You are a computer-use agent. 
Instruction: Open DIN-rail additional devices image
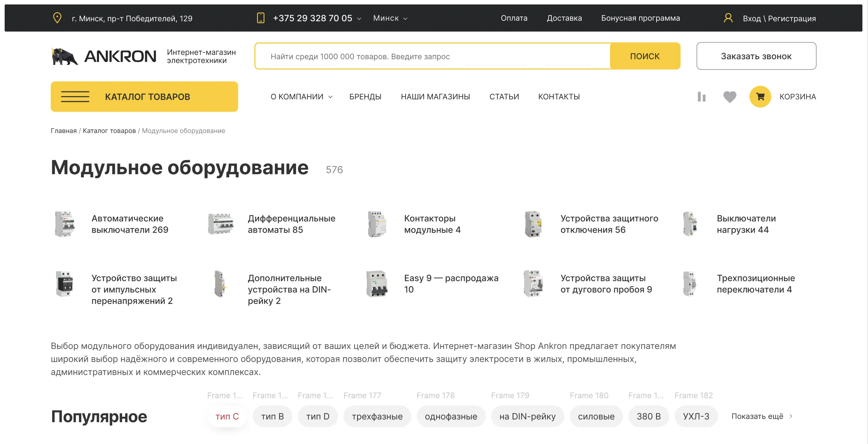click(x=220, y=284)
